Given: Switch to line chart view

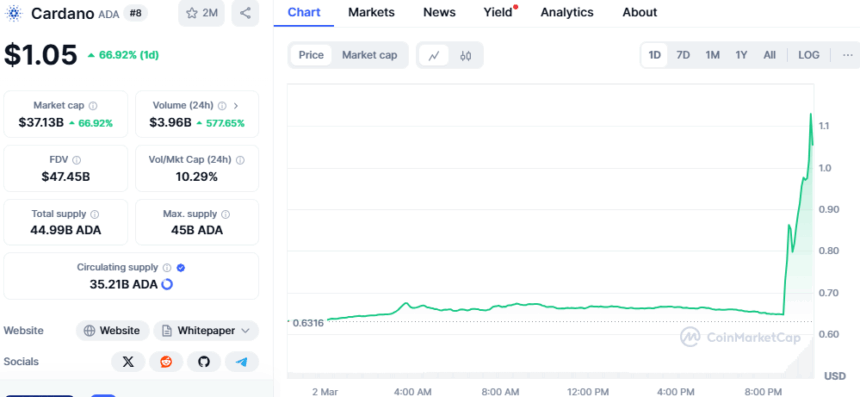Looking at the screenshot, I should pos(434,55).
